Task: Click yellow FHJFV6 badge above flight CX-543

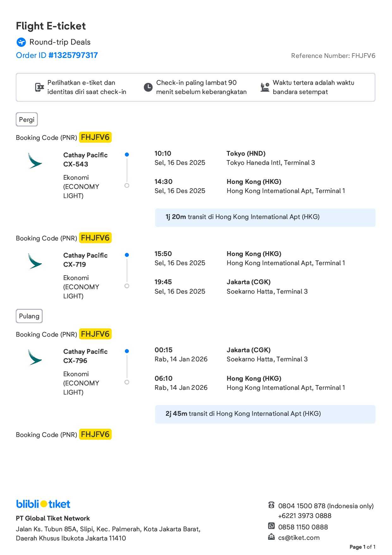Action: point(95,137)
